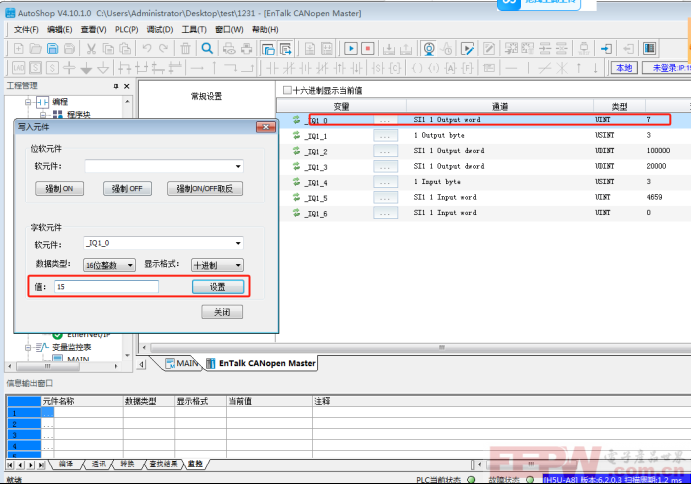Toggle the Monitor mode webcam icon

429,48
